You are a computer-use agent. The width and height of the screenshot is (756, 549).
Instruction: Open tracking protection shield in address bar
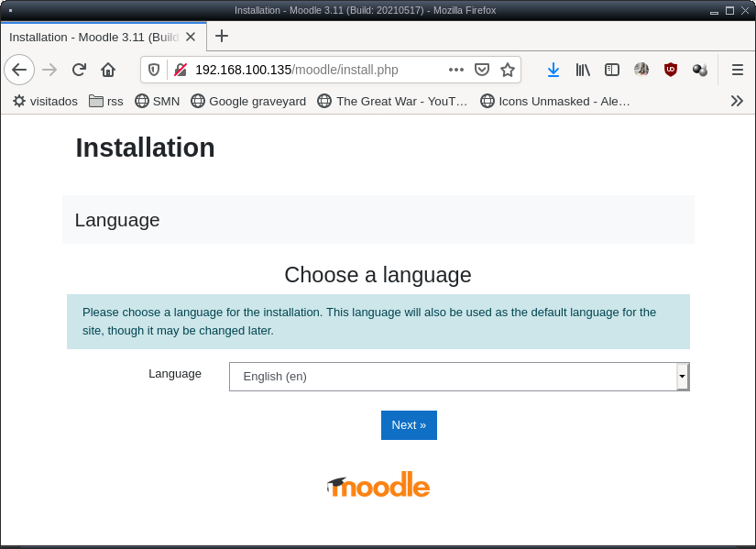(154, 70)
